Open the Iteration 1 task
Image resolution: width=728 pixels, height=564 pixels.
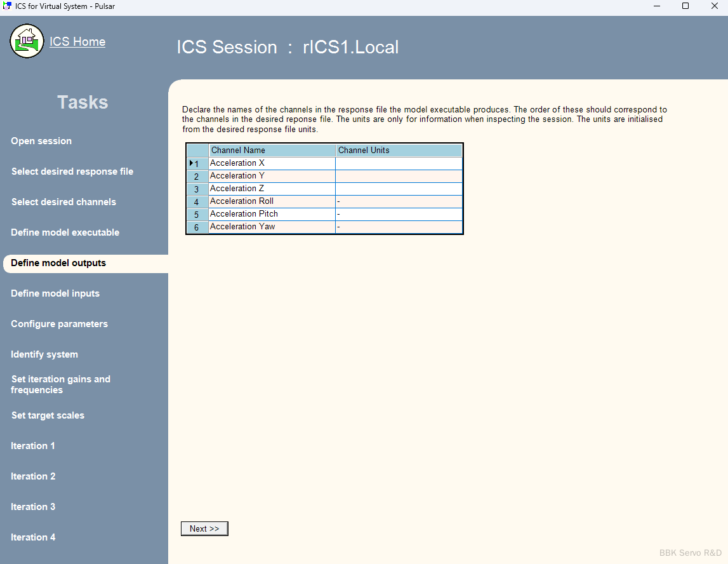pos(33,446)
